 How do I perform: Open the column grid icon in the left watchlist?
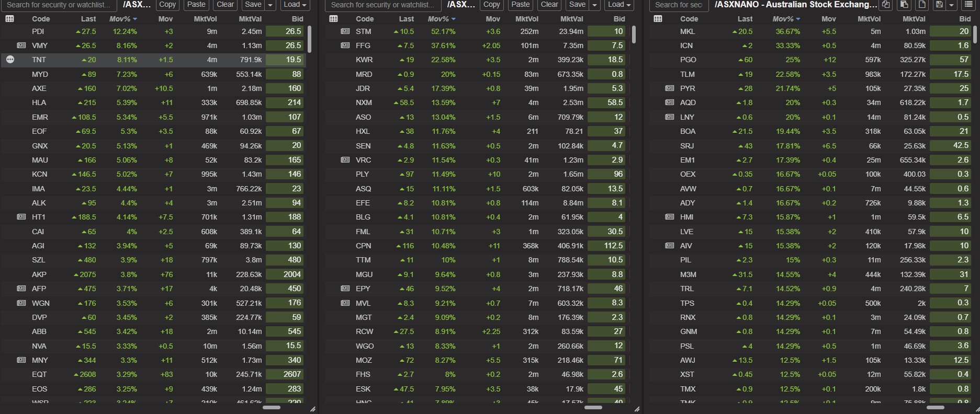pos(9,19)
